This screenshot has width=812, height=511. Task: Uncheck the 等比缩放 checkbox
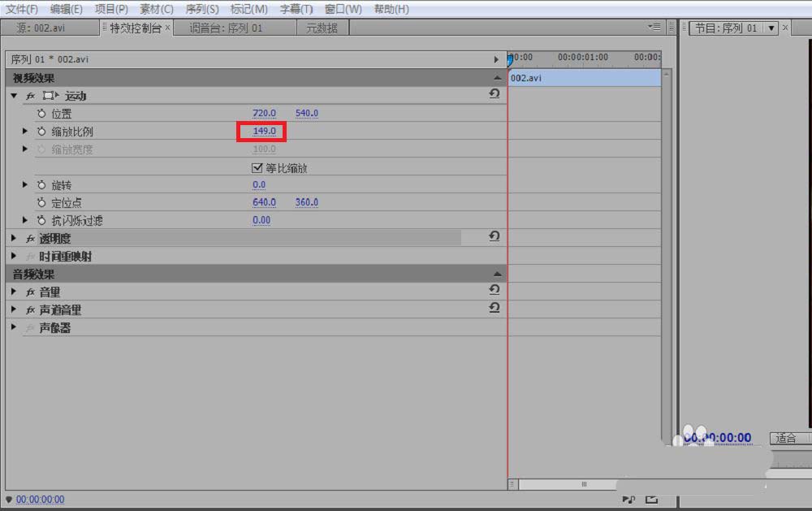pyautogui.click(x=258, y=168)
